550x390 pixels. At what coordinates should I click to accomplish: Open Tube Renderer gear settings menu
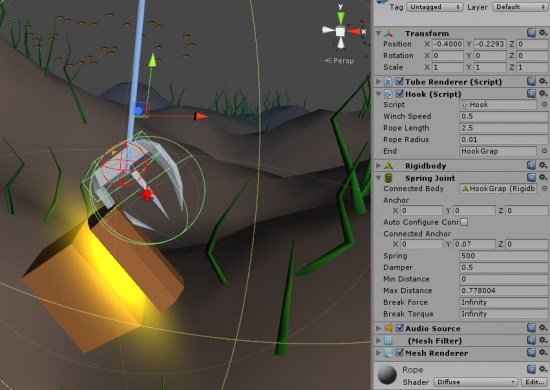tap(543, 81)
